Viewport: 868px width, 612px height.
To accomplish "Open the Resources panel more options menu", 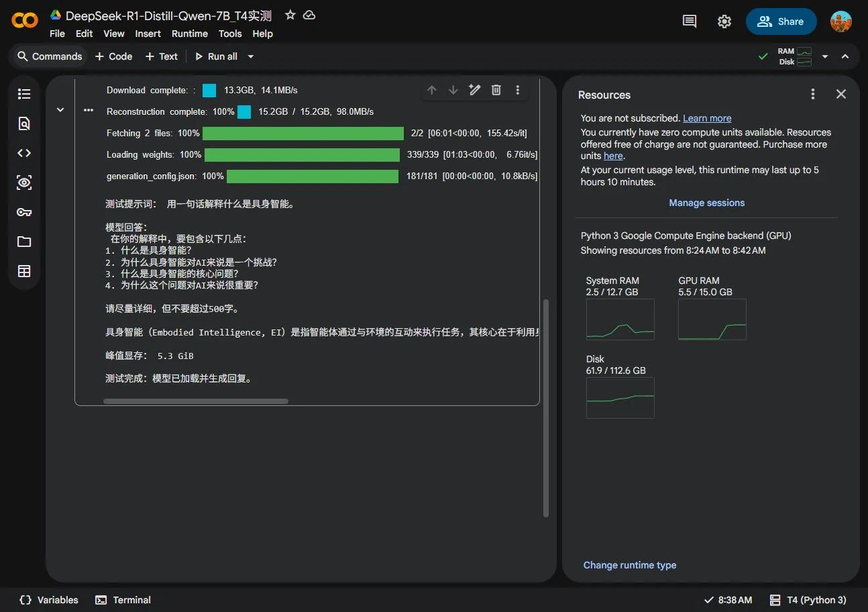I will (x=813, y=95).
